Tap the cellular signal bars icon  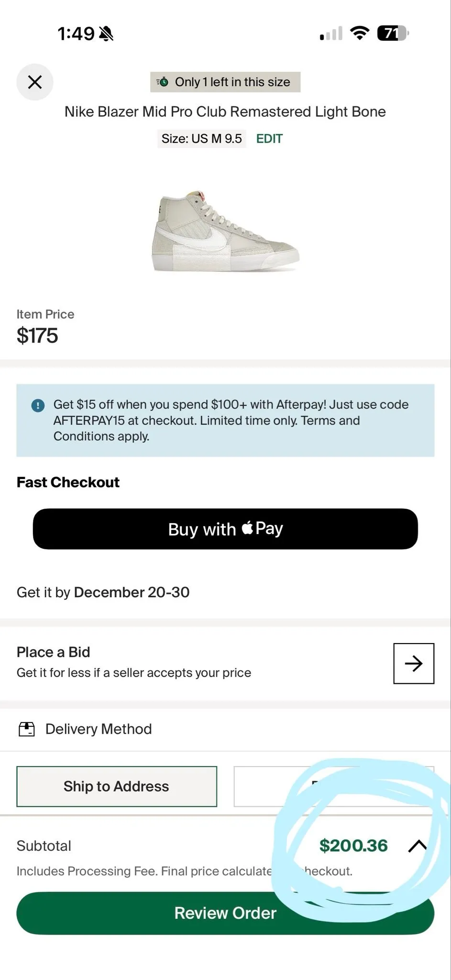331,33
